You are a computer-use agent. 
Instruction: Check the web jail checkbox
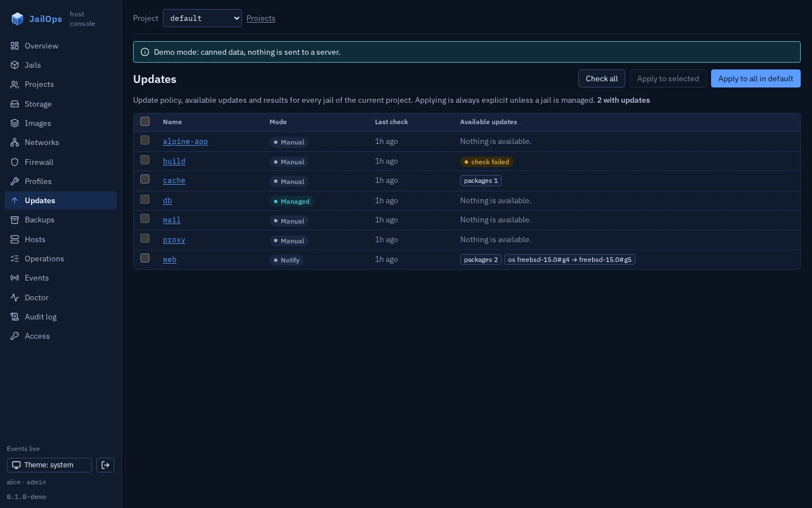click(x=145, y=258)
